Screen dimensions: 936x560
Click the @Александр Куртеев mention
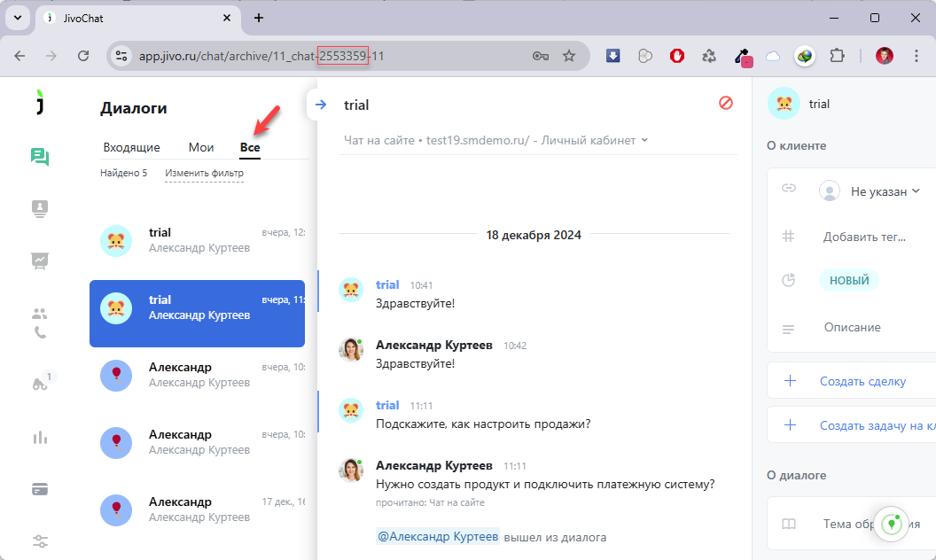(438, 537)
